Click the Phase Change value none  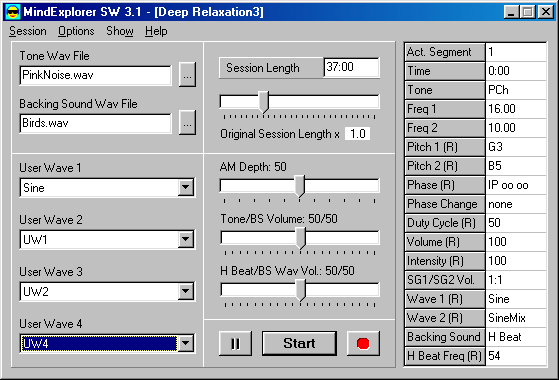(x=516, y=204)
